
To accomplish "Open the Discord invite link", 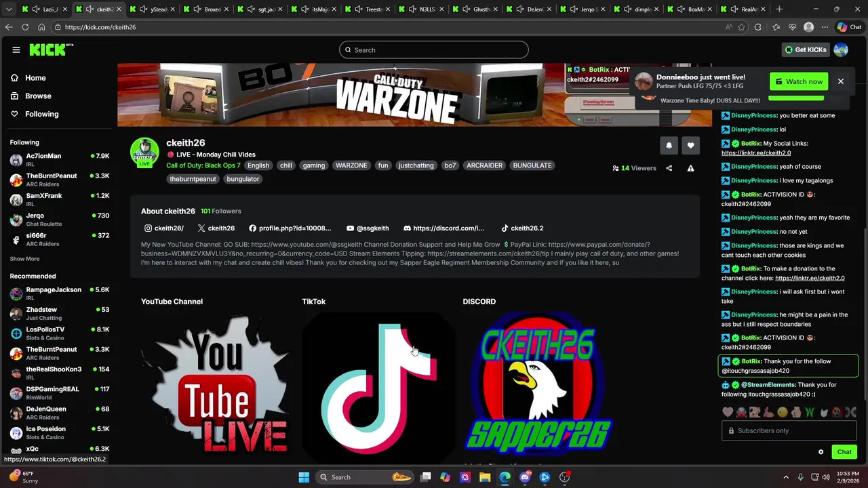I will click(x=443, y=228).
